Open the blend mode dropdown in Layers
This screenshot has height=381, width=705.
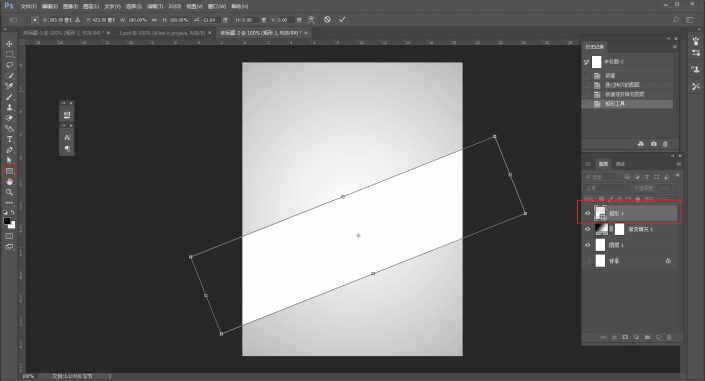[607, 188]
